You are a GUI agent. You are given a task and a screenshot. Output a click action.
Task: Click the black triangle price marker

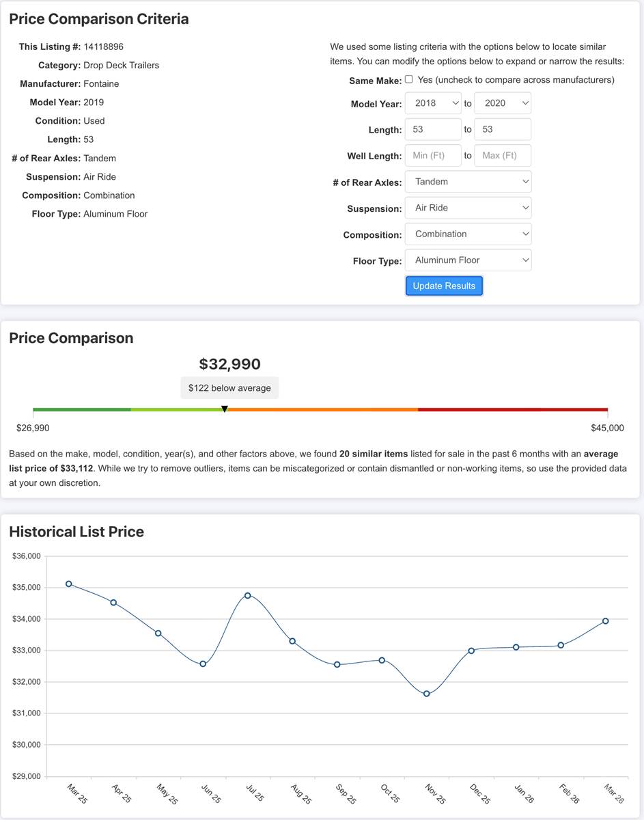(225, 409)
